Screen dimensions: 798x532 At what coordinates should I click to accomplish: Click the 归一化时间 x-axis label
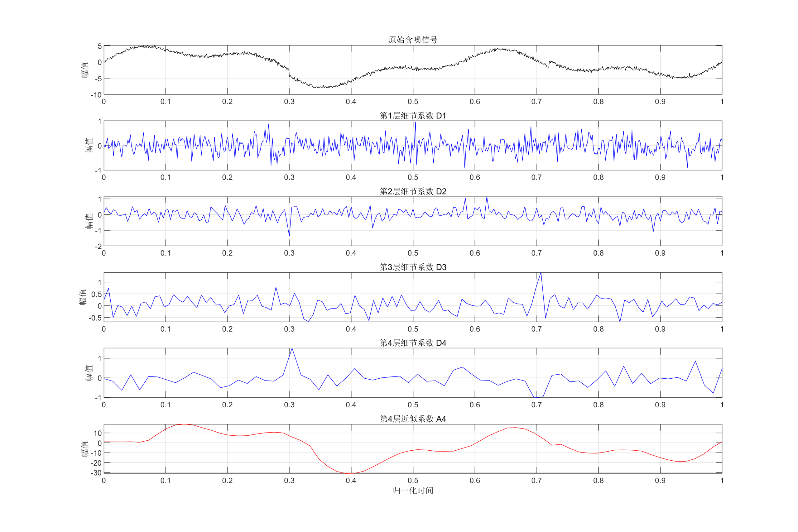coord(413,491)
